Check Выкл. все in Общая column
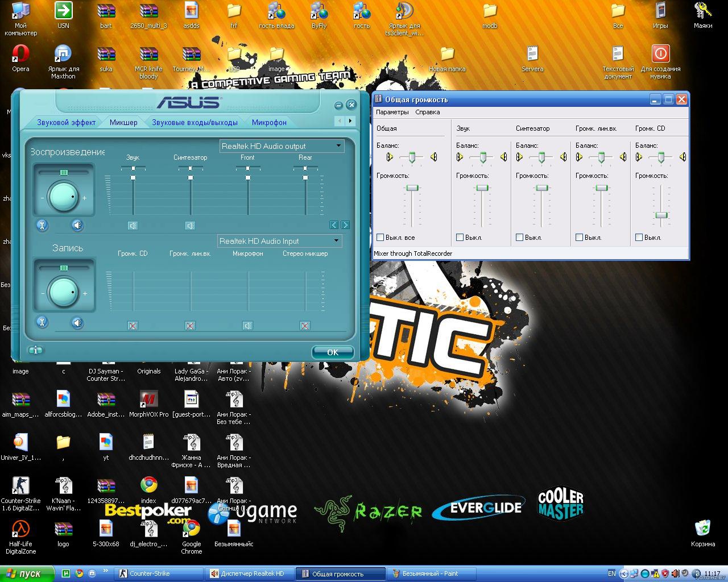 (x=380, y=238)
